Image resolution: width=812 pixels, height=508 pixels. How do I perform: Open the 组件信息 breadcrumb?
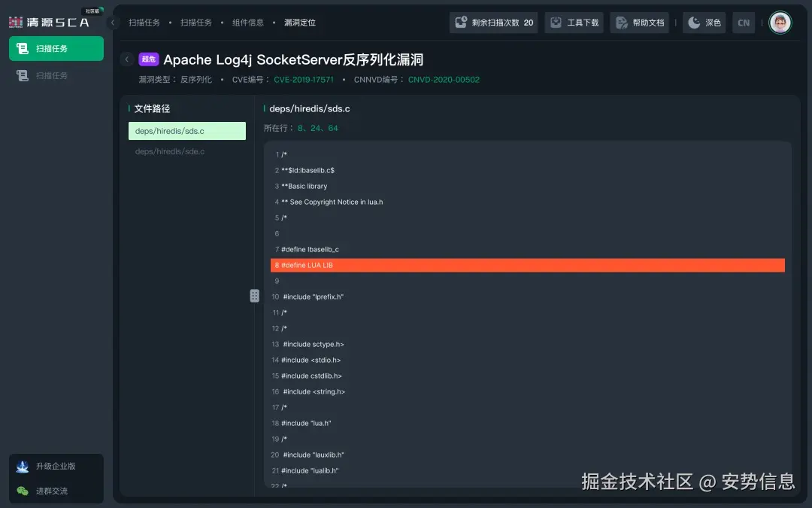click(247, 23)
